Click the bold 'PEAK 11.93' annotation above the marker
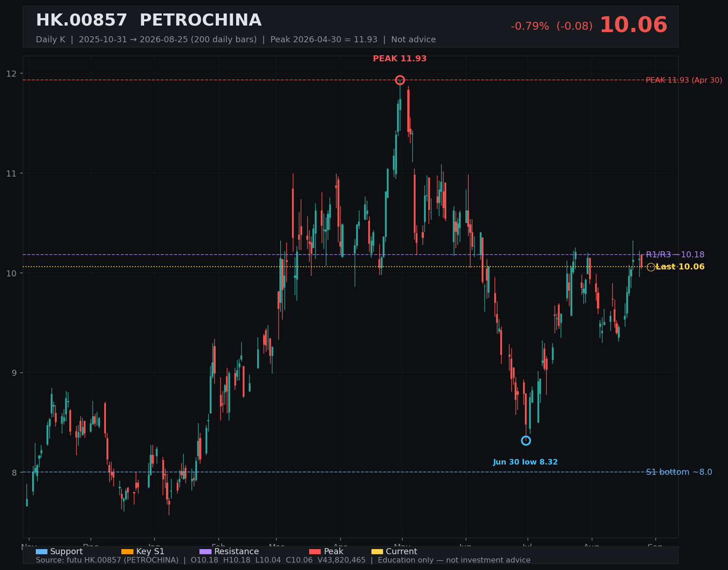 [x=400, y=59]
